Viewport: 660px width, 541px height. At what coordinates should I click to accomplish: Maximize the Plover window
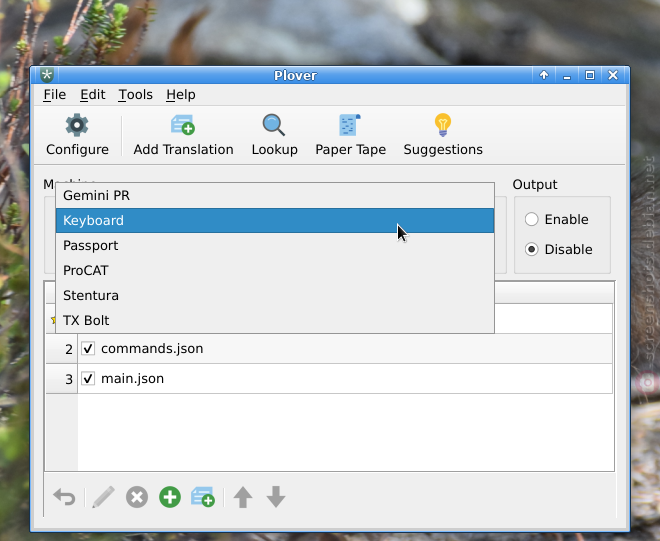[590, 75]
